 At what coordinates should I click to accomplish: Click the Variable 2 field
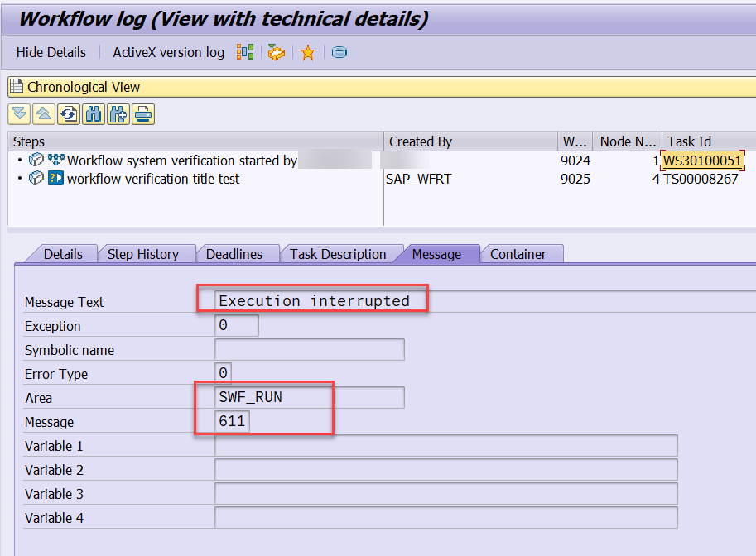[x=446, y=470]
